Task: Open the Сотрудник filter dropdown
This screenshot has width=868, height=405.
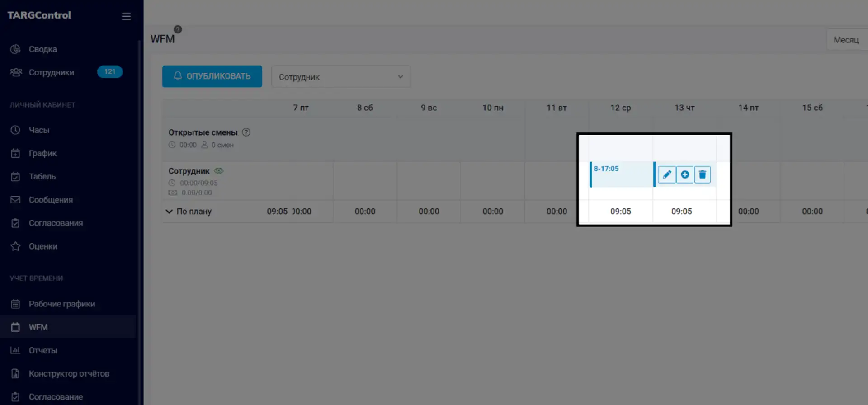Action: click(341, 77)
